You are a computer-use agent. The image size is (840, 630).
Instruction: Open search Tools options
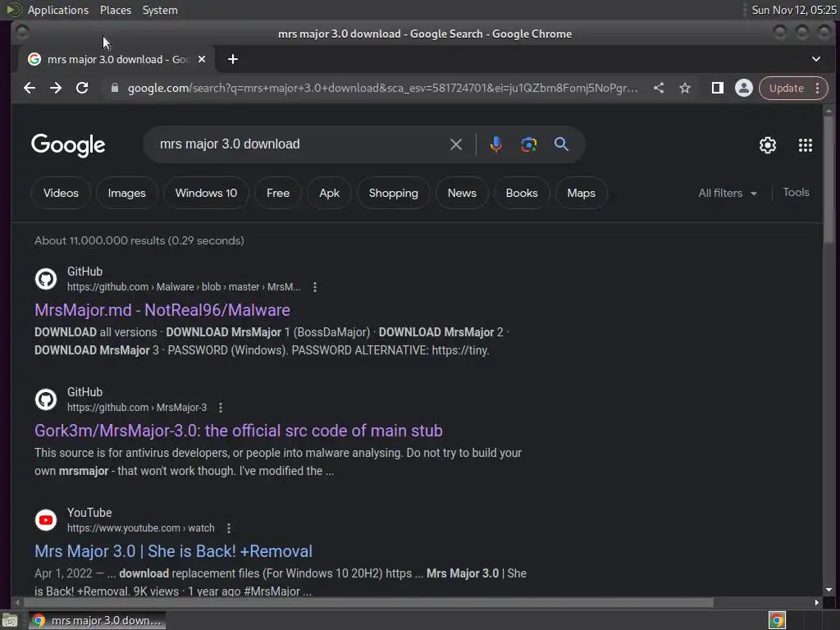pyautogui.click(x=796, y=192)
